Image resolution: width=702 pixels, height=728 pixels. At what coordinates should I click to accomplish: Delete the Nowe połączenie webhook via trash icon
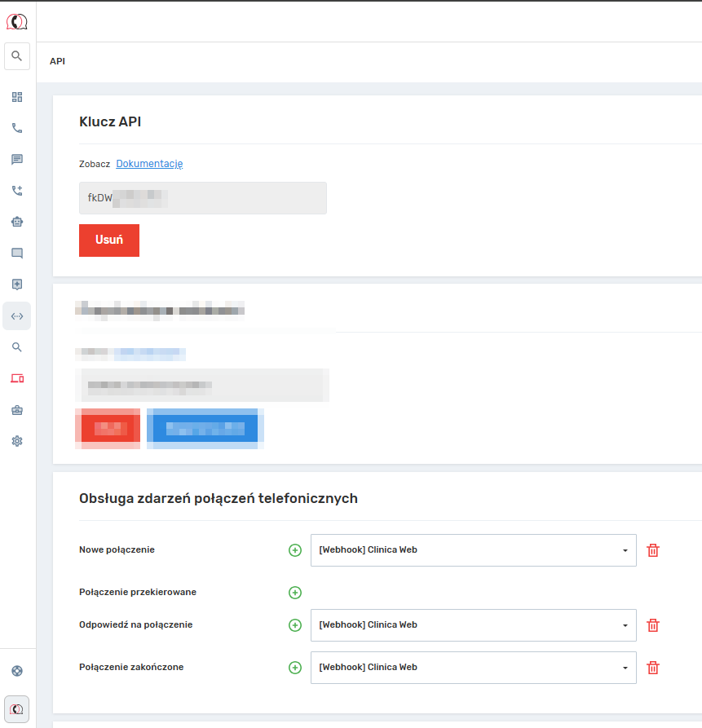652,550
